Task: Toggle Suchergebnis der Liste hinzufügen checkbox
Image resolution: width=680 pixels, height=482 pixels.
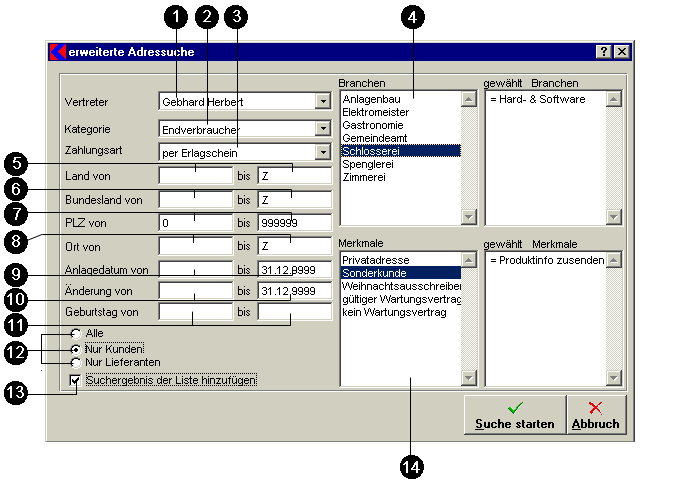Action: [x=76, y=381]
